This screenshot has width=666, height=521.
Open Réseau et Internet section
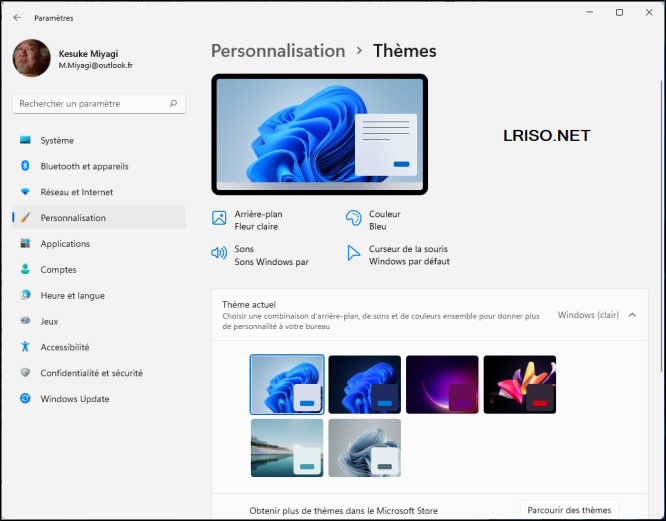(76, 192)
